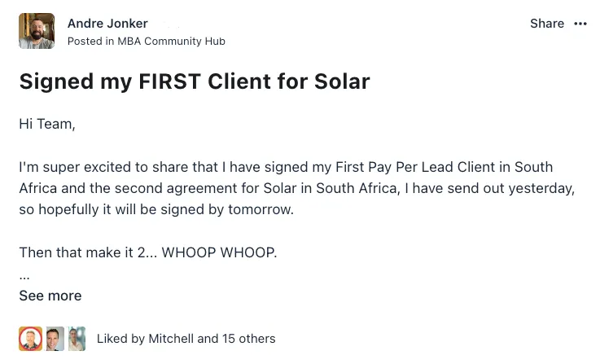Click the First Pay Per Lead paragraph

click(x=296, y=188)
